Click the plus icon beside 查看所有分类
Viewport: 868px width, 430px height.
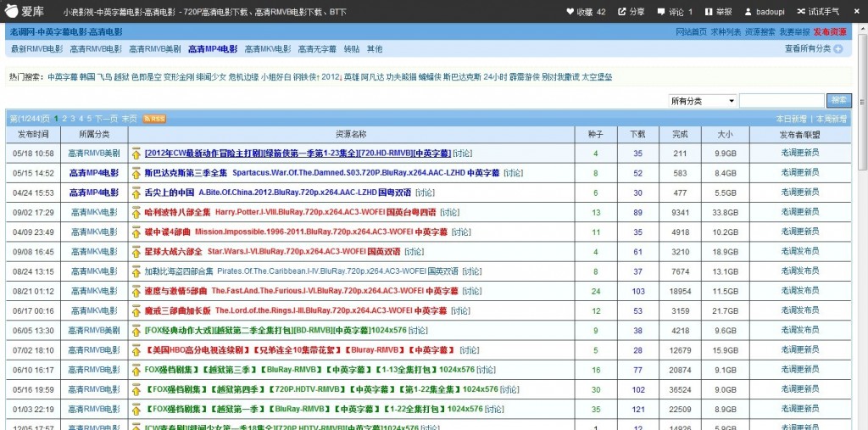838,48
